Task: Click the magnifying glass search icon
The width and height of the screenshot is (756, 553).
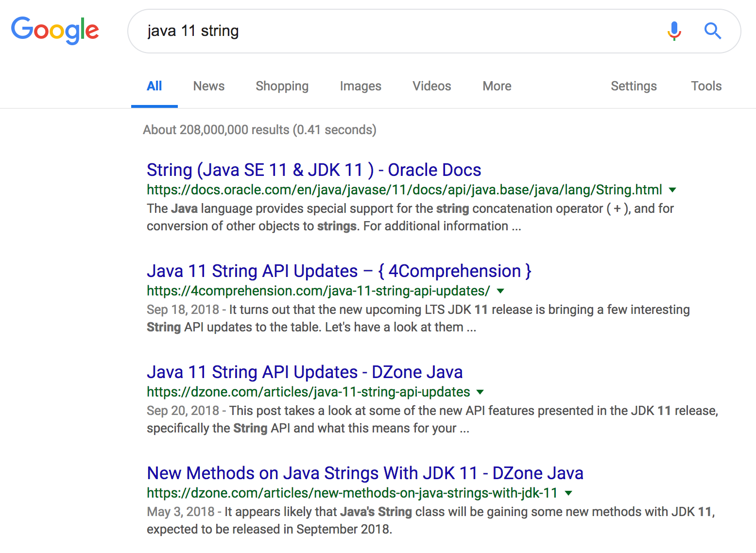Action: (x=713, y=31)
